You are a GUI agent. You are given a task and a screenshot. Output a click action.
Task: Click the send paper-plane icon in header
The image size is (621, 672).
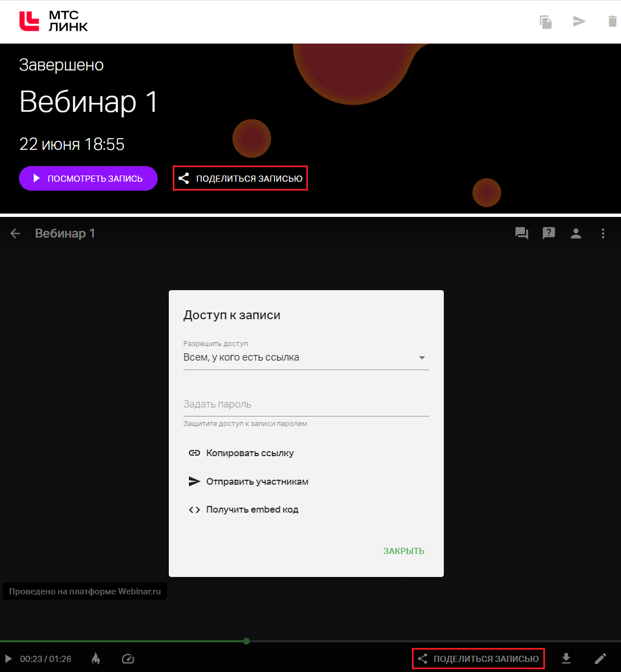click(x=579, y=22)
